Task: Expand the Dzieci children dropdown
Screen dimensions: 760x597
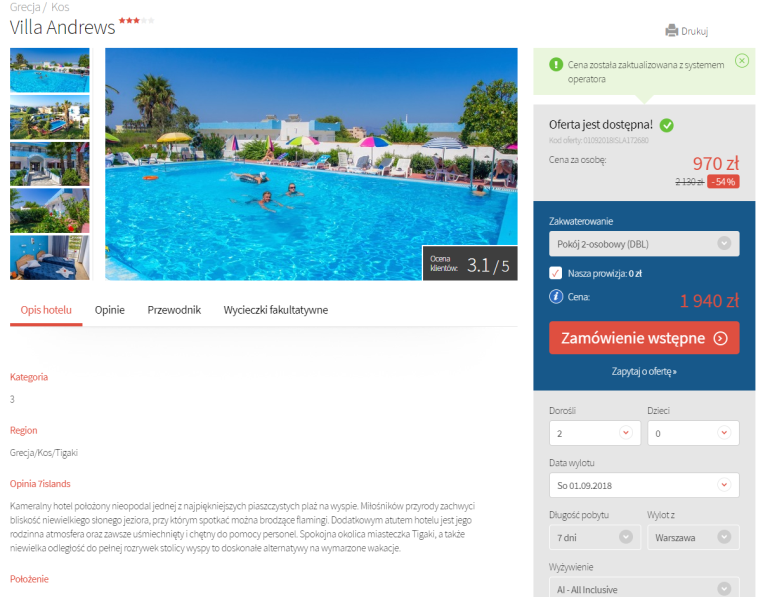Action: click(693, 433)
